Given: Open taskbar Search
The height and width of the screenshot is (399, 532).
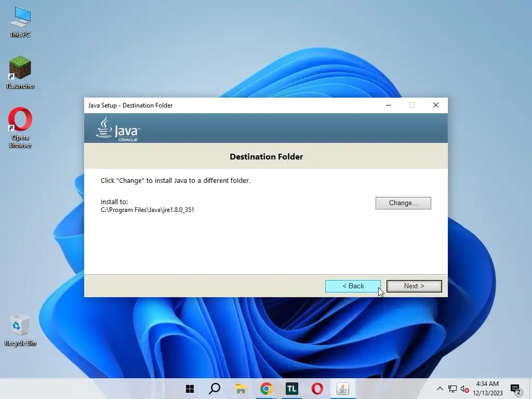Looking at the screenshot, I should coord(215,389).
